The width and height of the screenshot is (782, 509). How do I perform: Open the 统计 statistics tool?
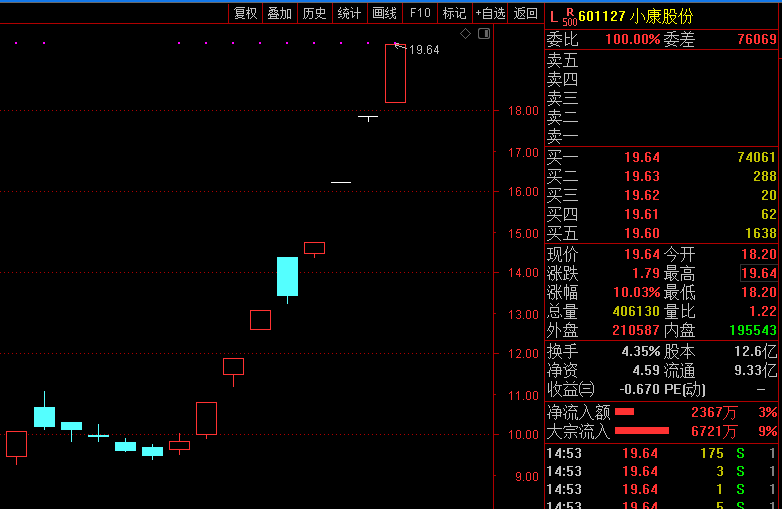[350, 13]
